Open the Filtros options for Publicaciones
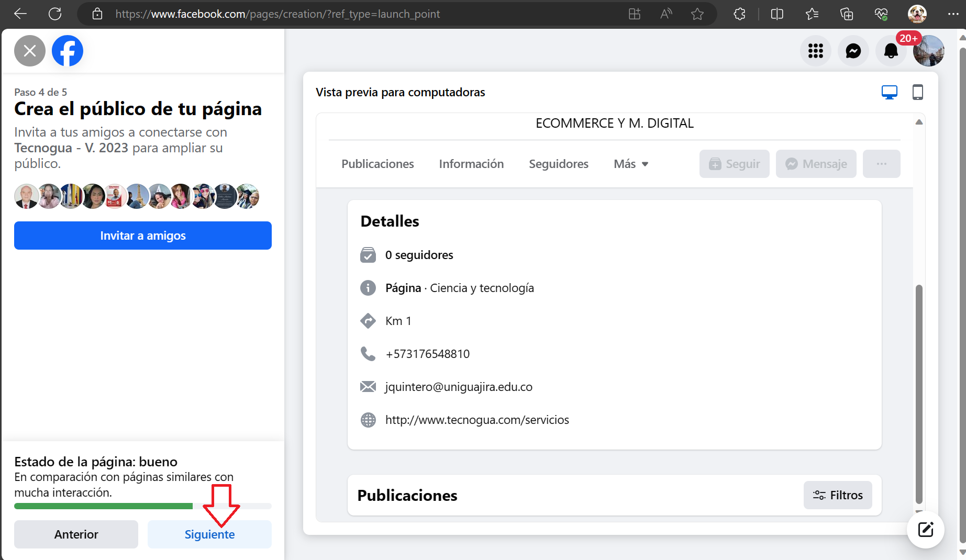Image resolution: width=966 pixels, height=560 pixels. click(837, 495)
